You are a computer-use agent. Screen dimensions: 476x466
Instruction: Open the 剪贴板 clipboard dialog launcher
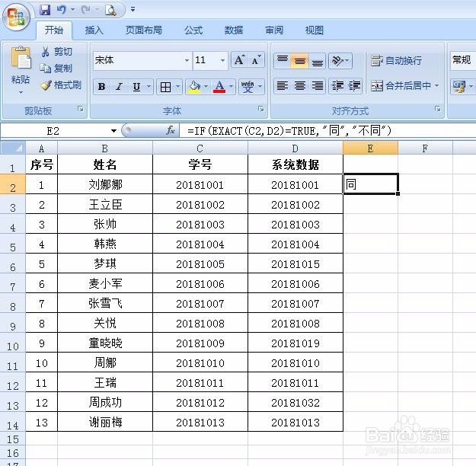tap(81, 109)
